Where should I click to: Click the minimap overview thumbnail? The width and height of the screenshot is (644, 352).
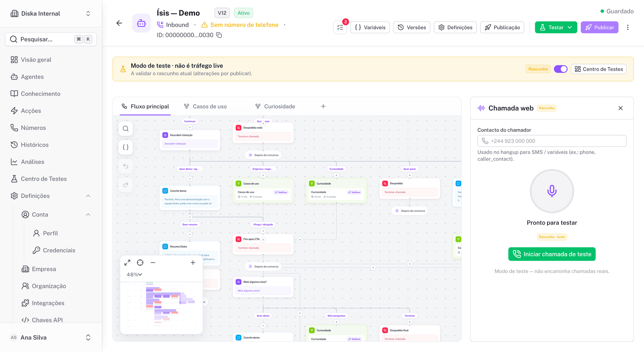pos(162,308)
